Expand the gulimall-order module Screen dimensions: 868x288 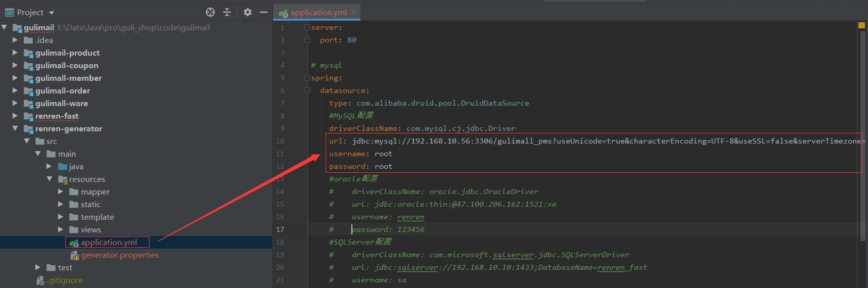[15, 90]
